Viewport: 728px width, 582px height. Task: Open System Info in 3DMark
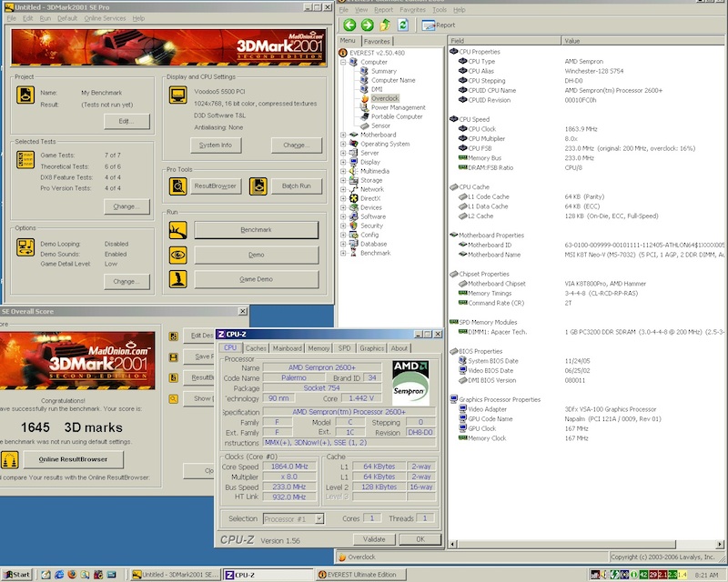pyautogui.click(x=216, y=145)
